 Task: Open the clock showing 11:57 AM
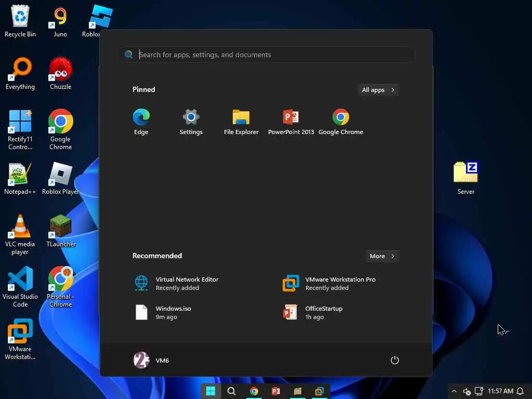[500, 391]
